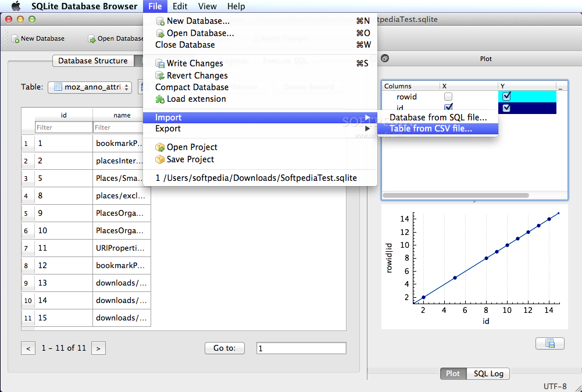
Task: Click Write Changes disk icon in menu
Action: [160, 63]
